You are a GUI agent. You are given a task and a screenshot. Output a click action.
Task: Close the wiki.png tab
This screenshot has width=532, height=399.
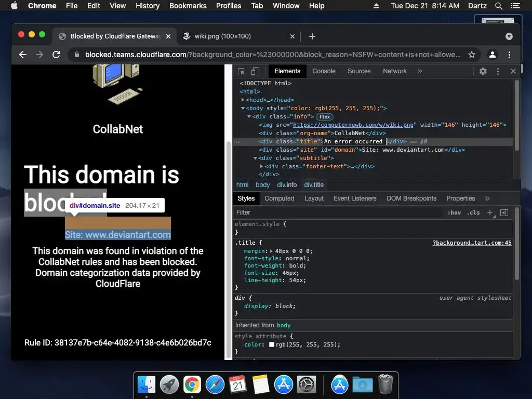292,36
